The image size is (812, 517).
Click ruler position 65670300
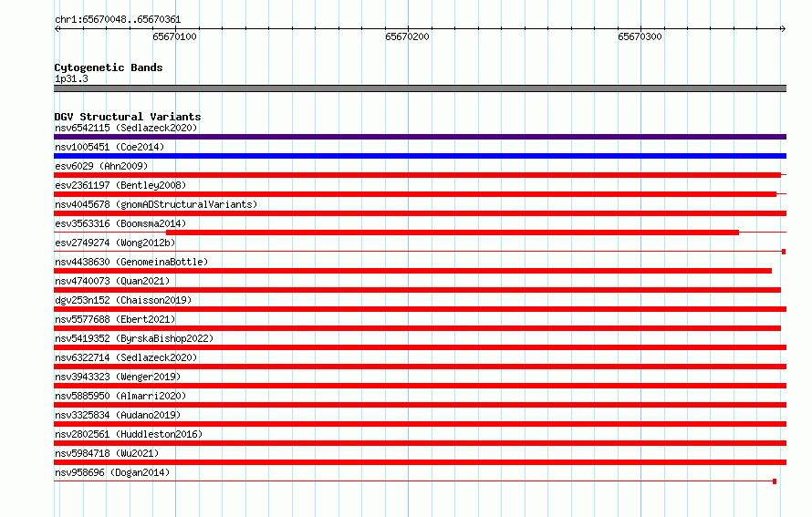(x=640, y=36)
